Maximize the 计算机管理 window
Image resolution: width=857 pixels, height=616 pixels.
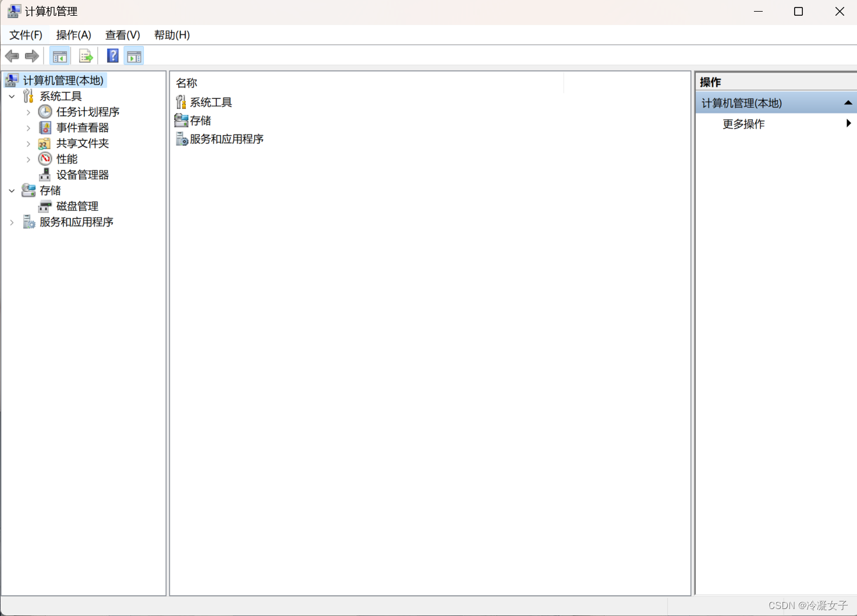click(799, 12)
